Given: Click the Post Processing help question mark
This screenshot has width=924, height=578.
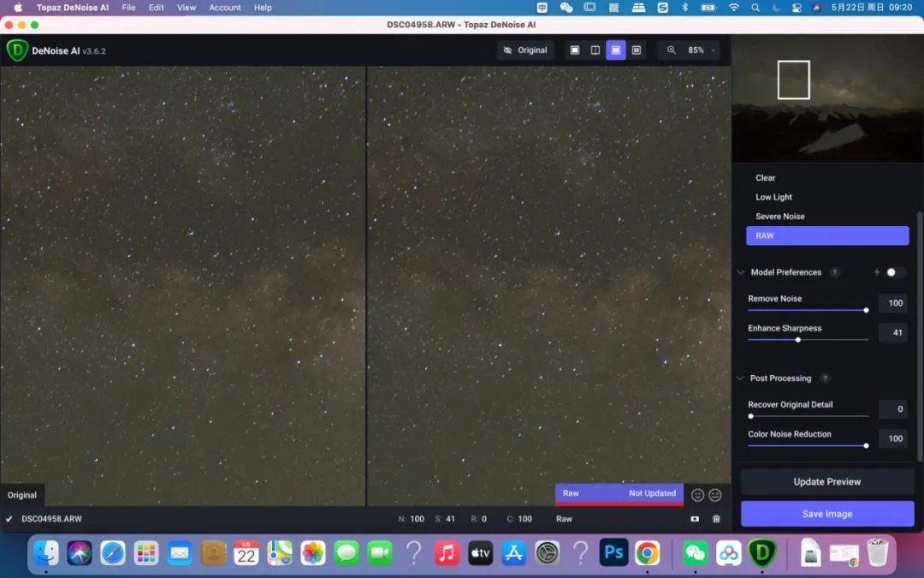Looking at the screenshot, I should pos(825,378).
